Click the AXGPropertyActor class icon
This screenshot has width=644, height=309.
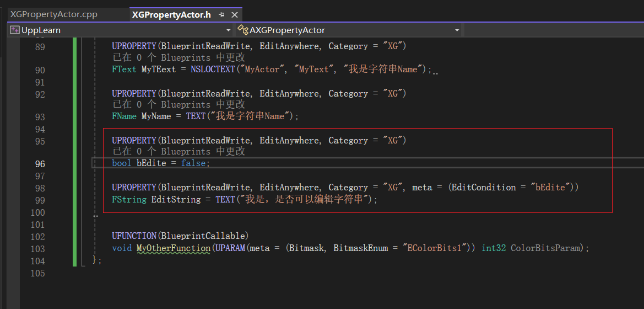click(x=243, y=30)
